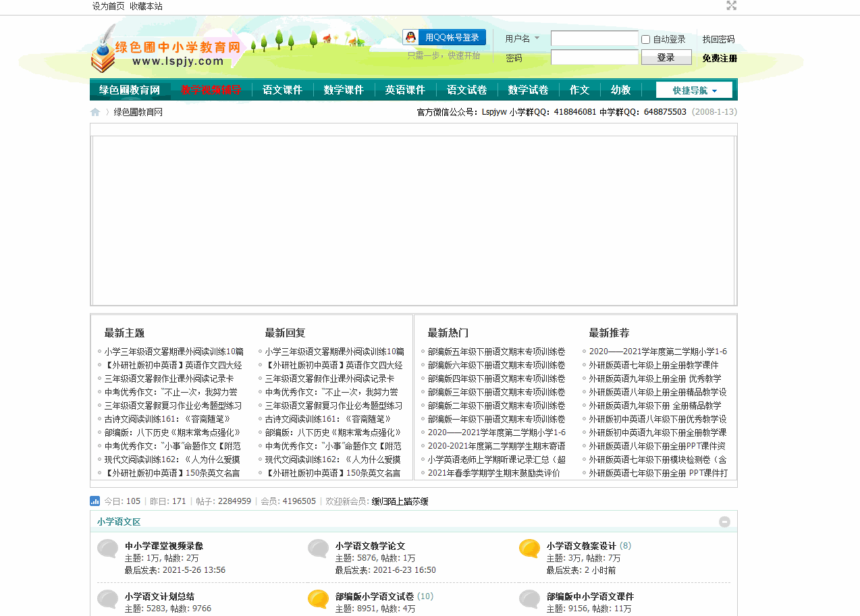860x616 pixels.
Task: Click the forum icon for 部编版中小学语文课件
Action: [530, 599]
